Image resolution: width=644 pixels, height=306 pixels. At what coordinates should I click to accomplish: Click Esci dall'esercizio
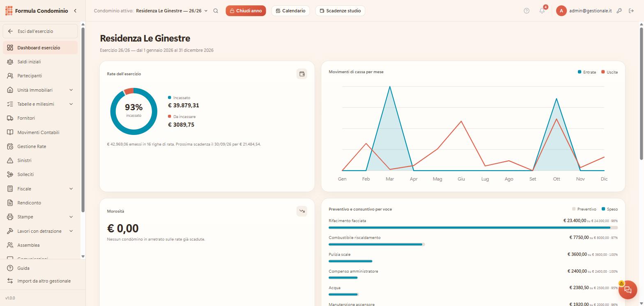coord(40,31)
